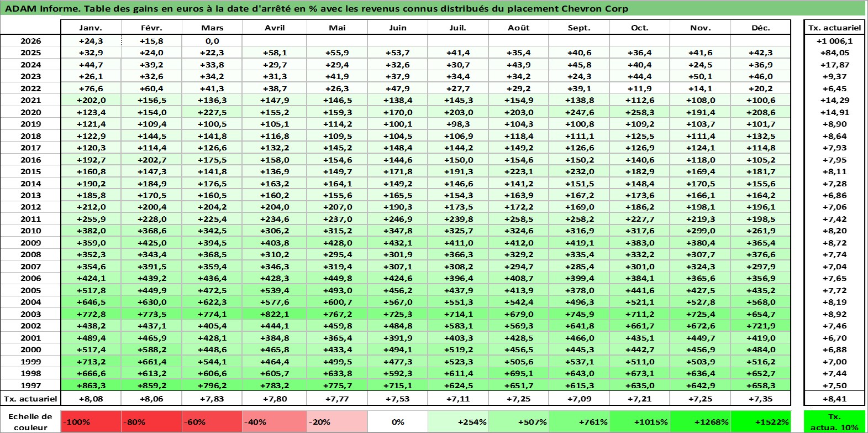Click the -100% red legend swatch

click(91, 422)
